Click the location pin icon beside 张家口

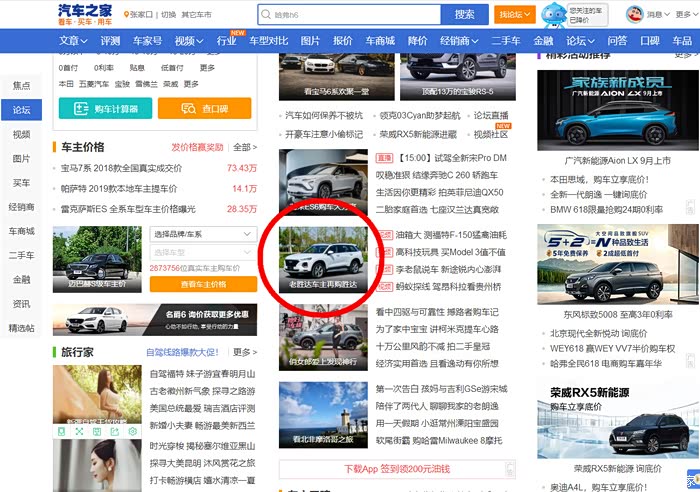click(126, 15)
